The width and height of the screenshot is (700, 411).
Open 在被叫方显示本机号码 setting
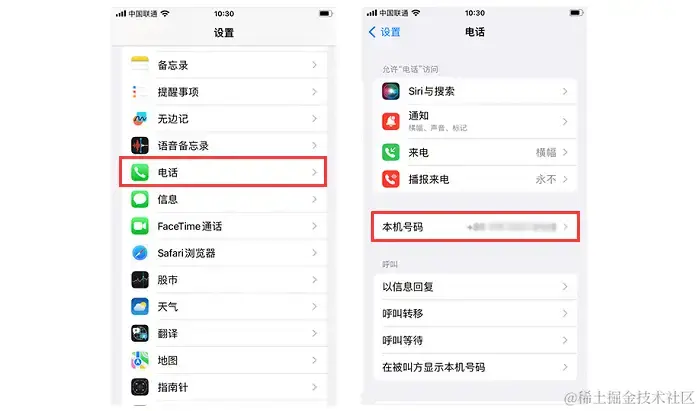click(x=475, y=367)
